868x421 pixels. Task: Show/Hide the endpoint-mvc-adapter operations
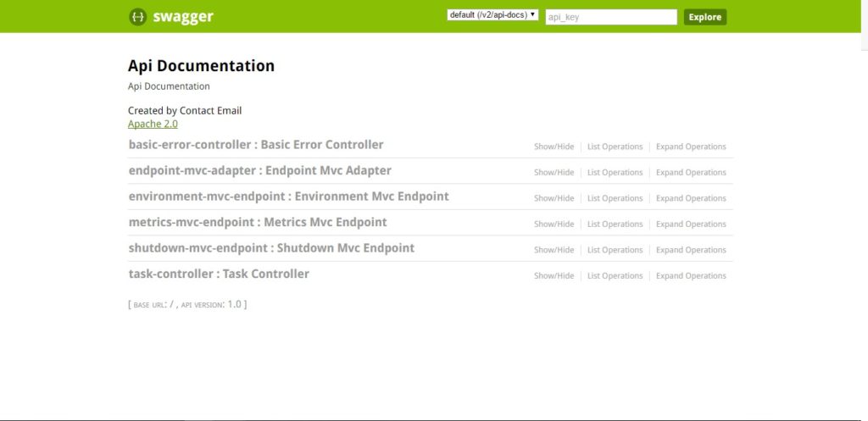pyautogui.click(x=554, y=173)
